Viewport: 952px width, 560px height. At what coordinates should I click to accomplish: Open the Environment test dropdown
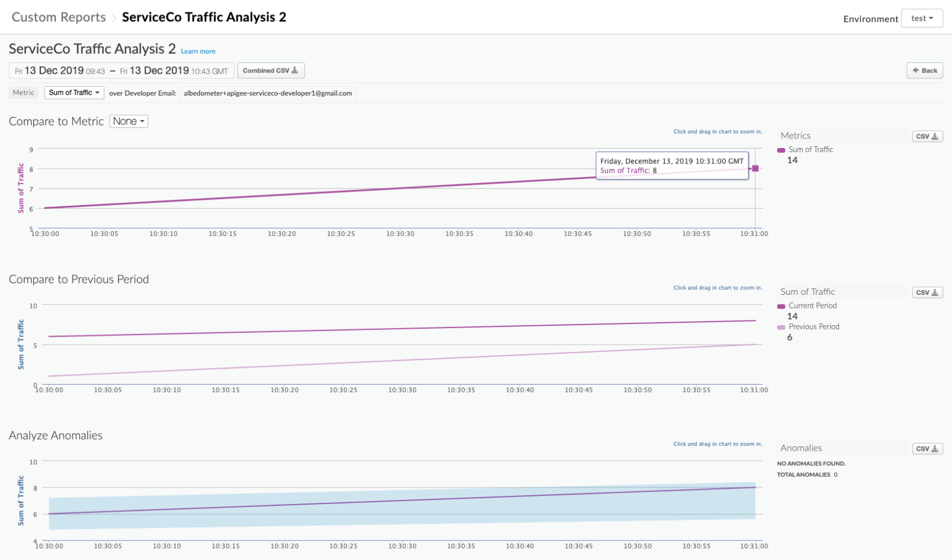click(x=922, y=18)
